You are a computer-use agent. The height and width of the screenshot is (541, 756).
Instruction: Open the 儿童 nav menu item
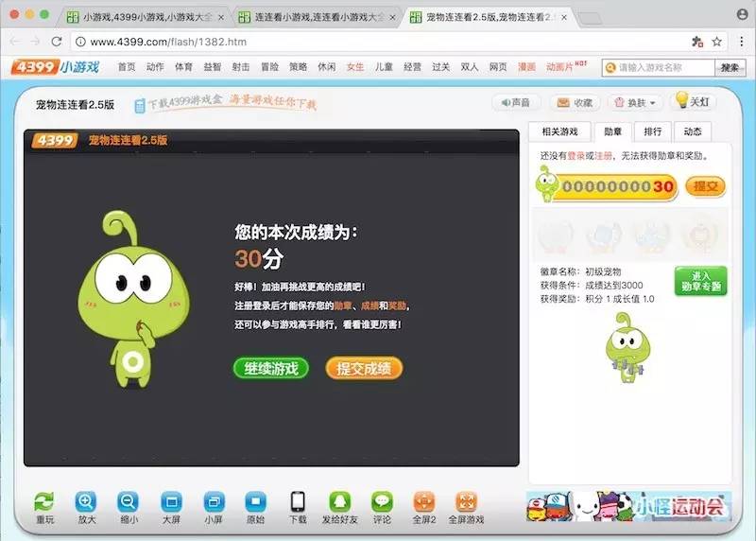(384, 67)
